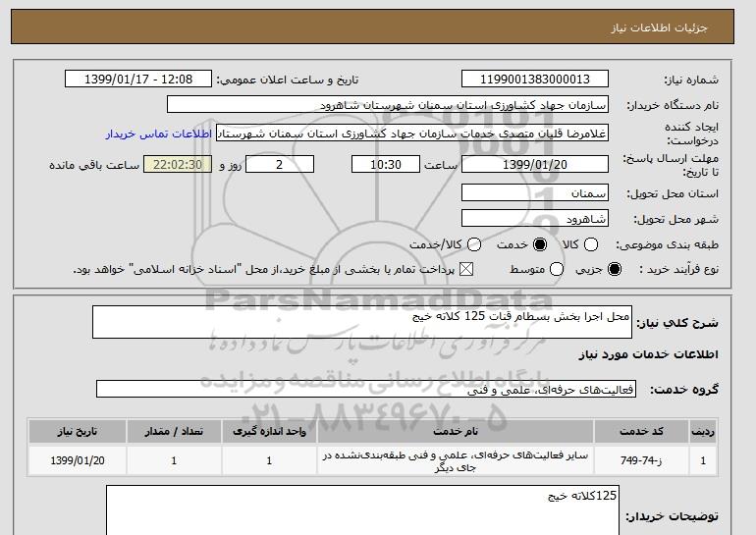
Task: Open the اطلاعات تماس خریدار link
Action: click(159, 134)
